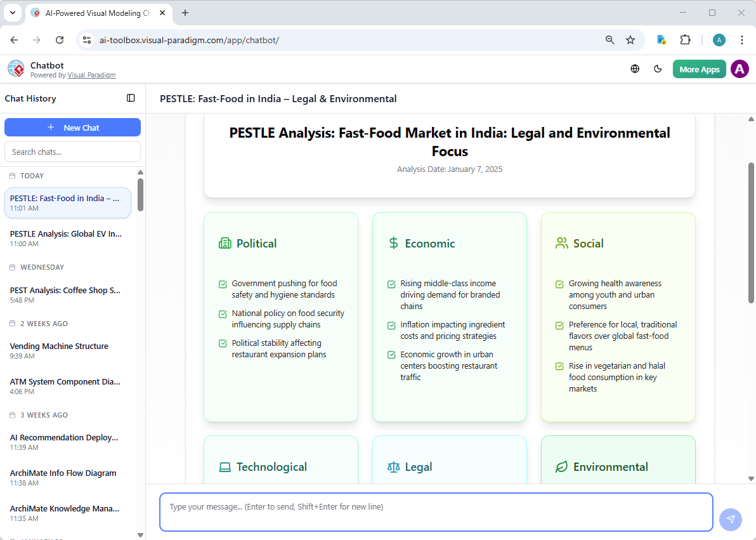Open the language selector globe icon

pyautogui.click(x=635, y=69)
